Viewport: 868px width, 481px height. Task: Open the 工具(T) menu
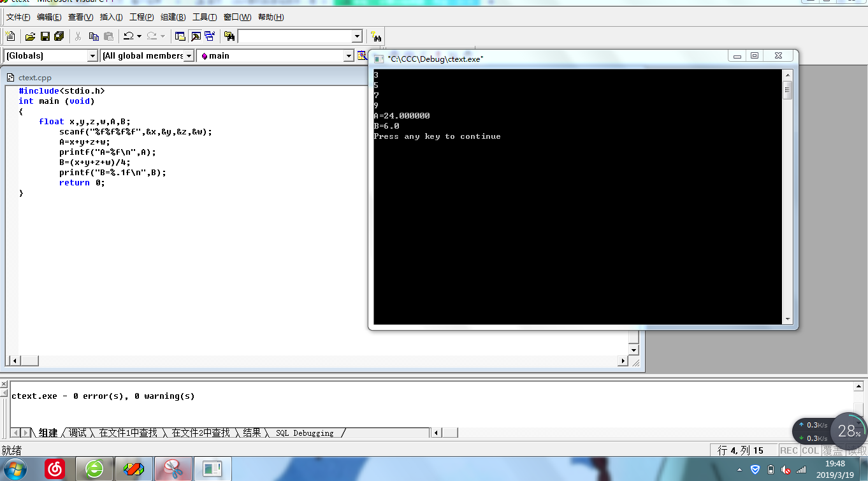[205, 17]
